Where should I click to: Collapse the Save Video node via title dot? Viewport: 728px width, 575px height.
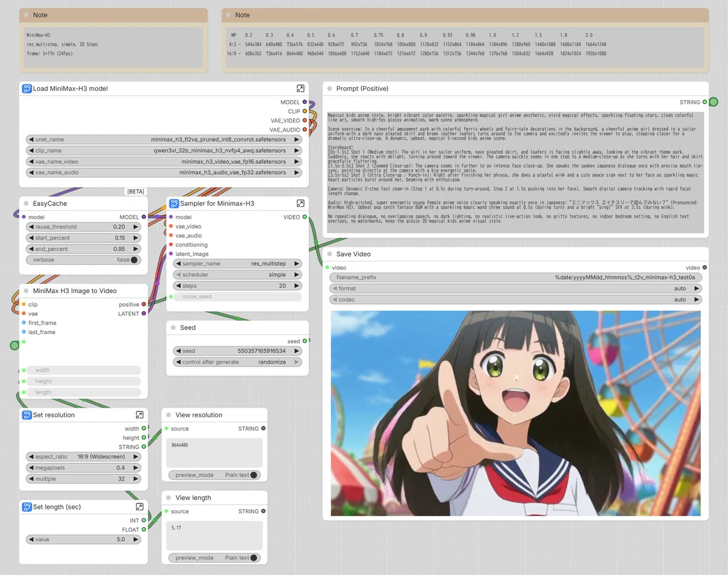330,254
